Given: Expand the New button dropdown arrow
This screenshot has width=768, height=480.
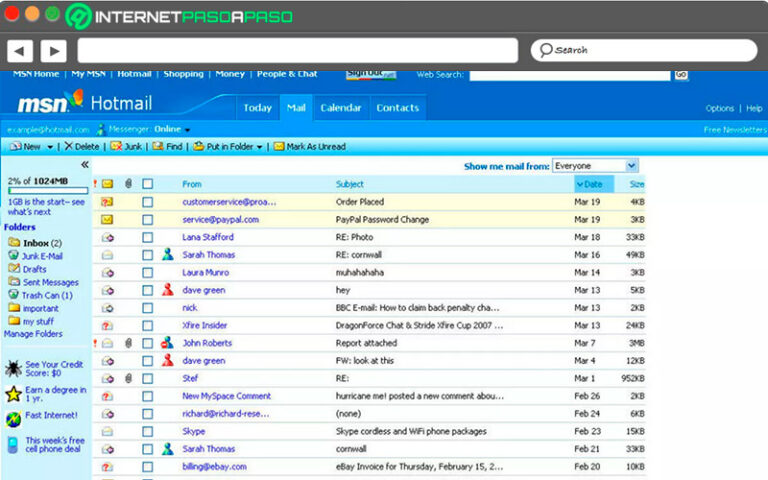Looking at the screenshot, I should 50,147.
